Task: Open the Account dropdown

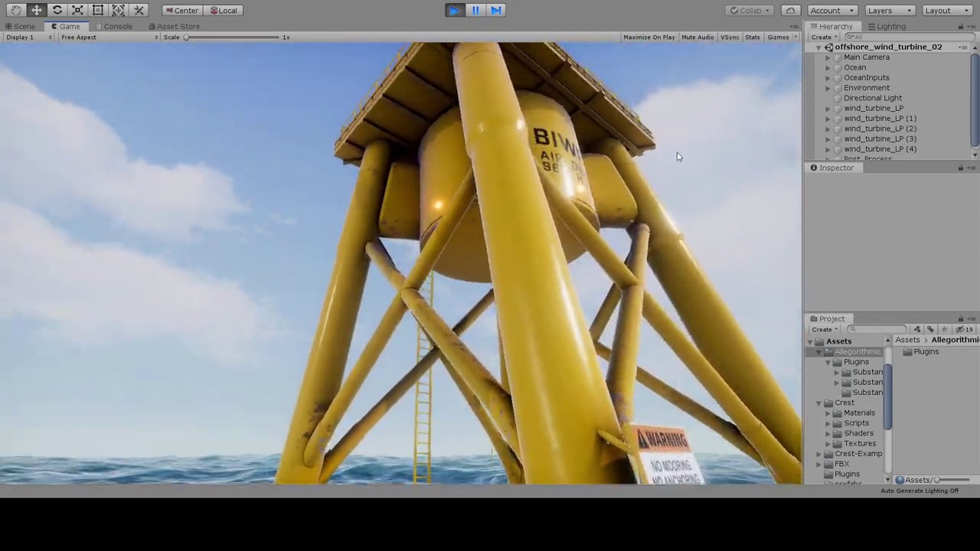Action: pyautogui.click(x=832, y=10)
